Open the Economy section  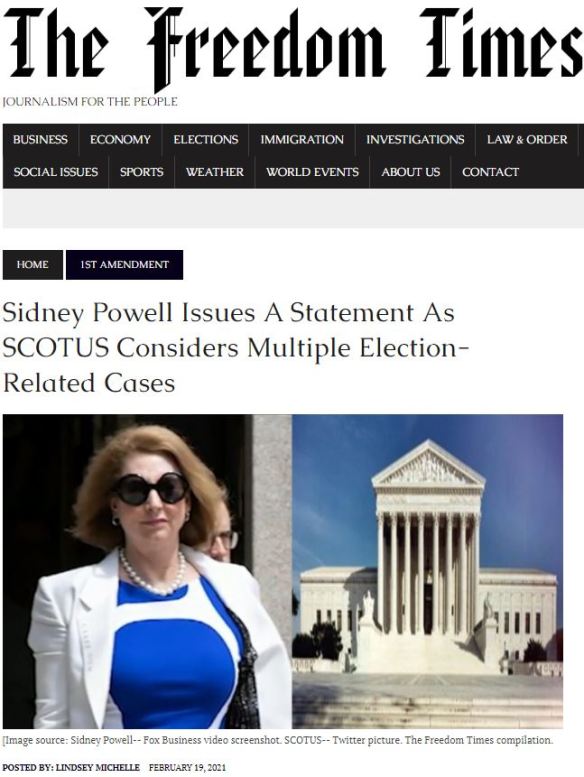tap(120, 140)
